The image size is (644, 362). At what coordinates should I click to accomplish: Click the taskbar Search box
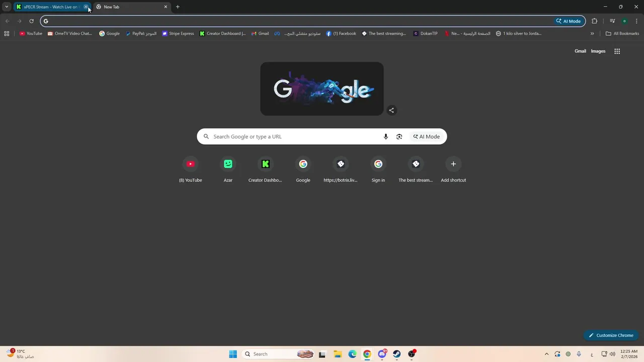[x=279, y=354]
